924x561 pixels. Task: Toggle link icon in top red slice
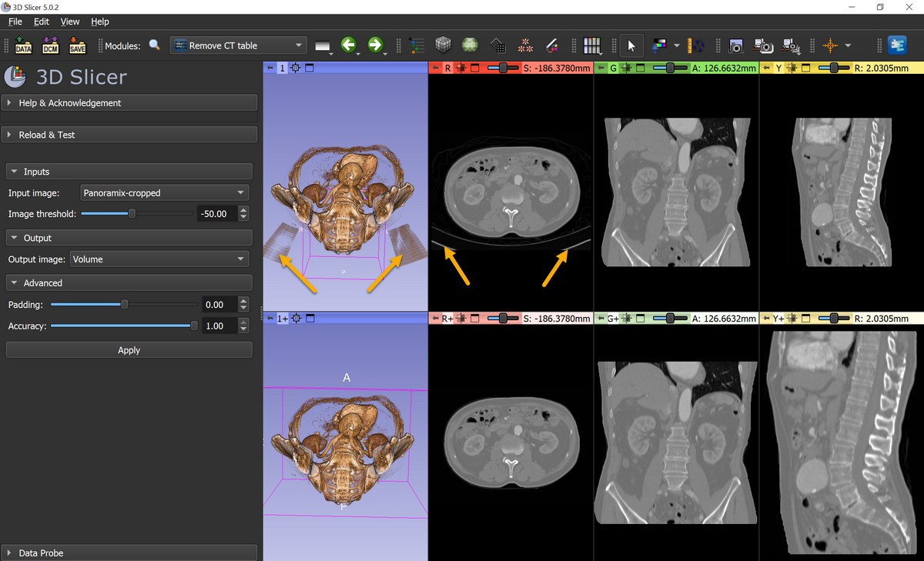coord(461,68)
